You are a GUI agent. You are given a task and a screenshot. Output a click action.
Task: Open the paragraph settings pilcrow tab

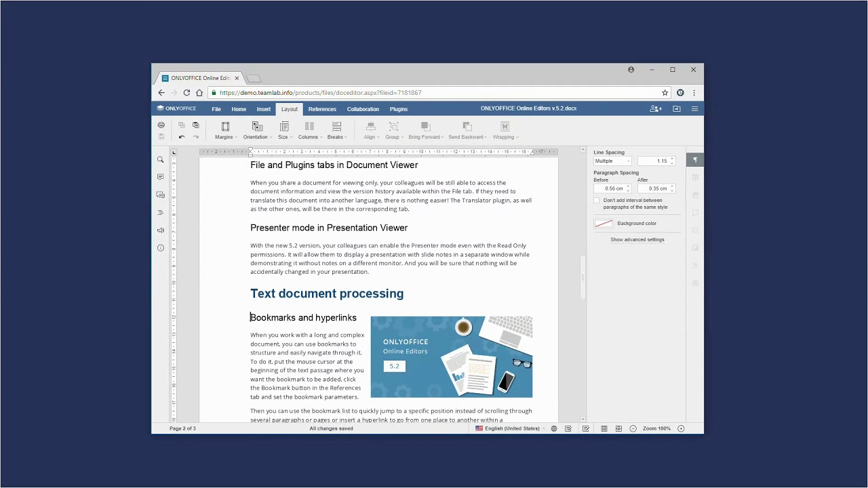pyautogui.click(x=695, y=160)
